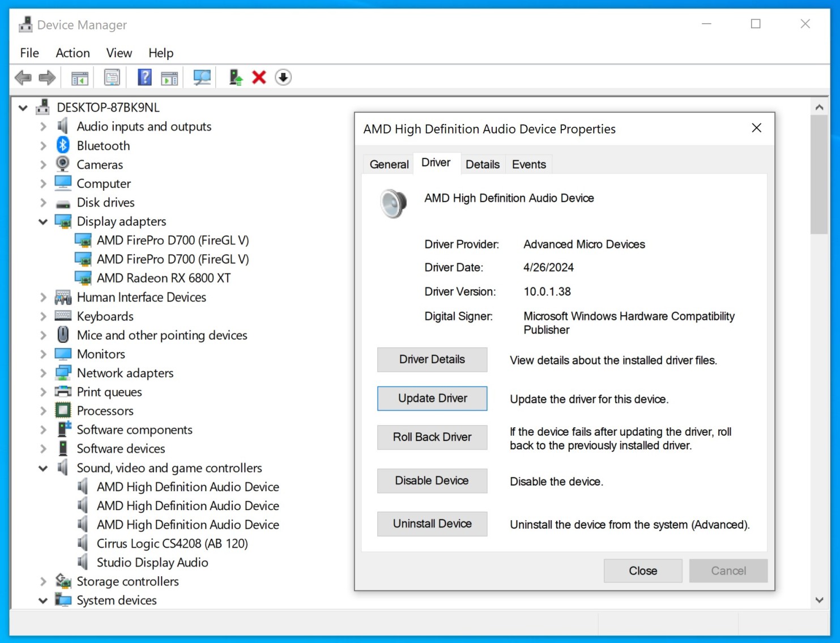Switch to the General tab
Viewport: 840px width, 643px height.
pyautogui.click(x=389, y=164)
